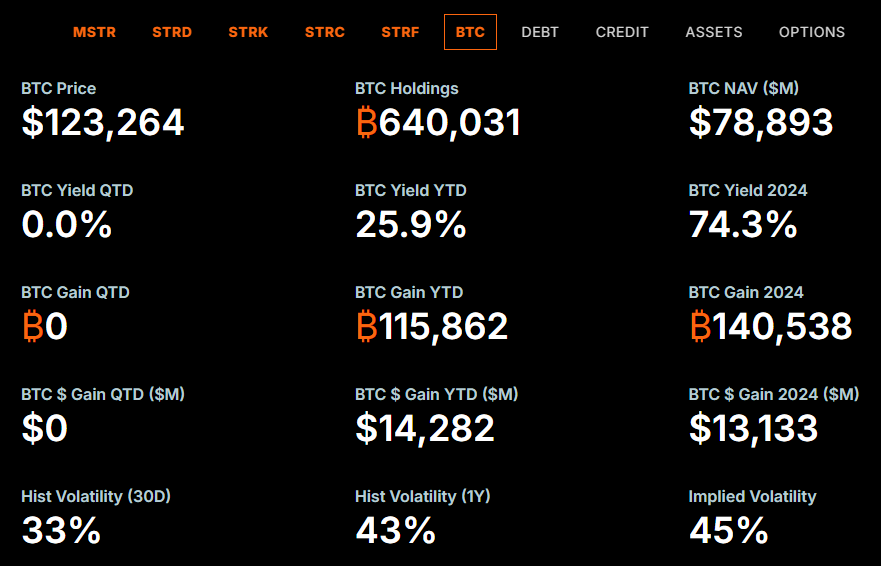Click the Bitcoin symbol in BTC Gain QTD
The width and height of the screenshot is (881, 566).
click(x=32, y=327)
